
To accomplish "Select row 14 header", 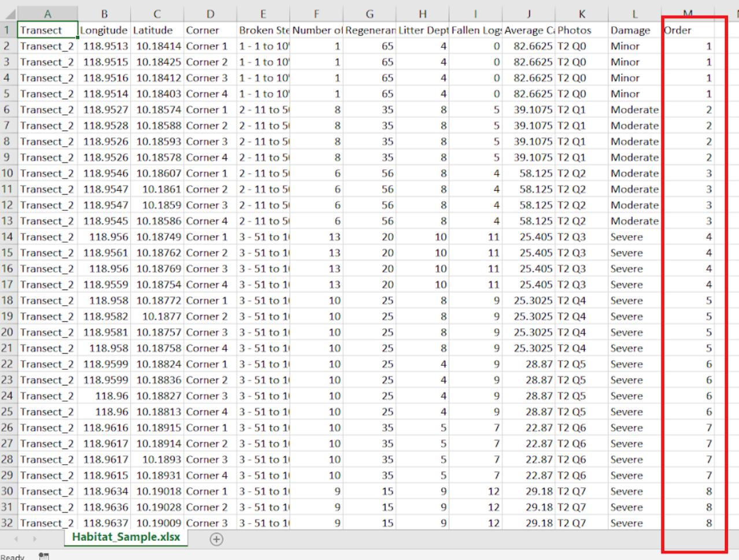I will (9, 237).
